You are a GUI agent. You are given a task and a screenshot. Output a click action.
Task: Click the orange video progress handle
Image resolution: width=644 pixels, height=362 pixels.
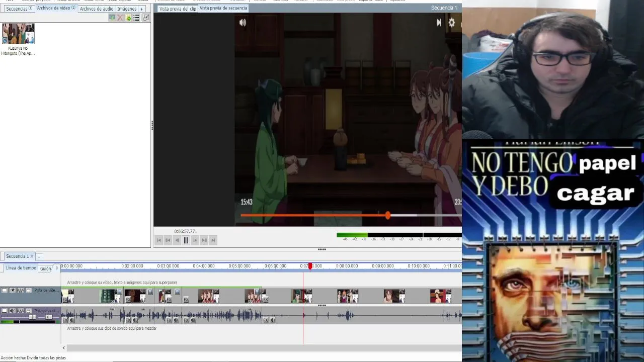(388, 215)
